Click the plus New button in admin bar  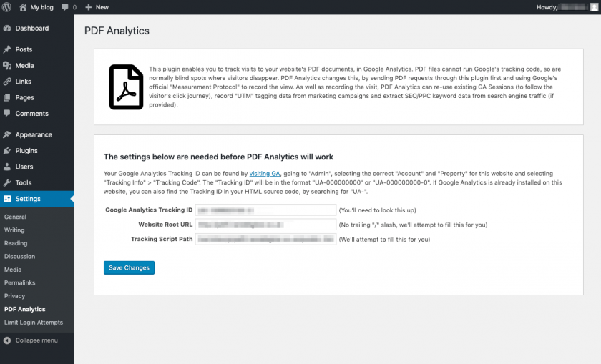point(97,7)
